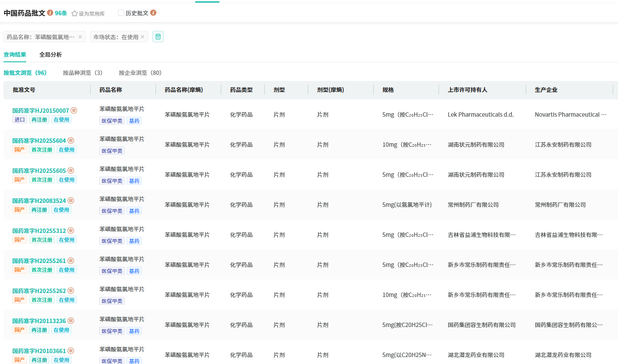Click the star icon to set as 常用库
618x364 pixels.
74,13
